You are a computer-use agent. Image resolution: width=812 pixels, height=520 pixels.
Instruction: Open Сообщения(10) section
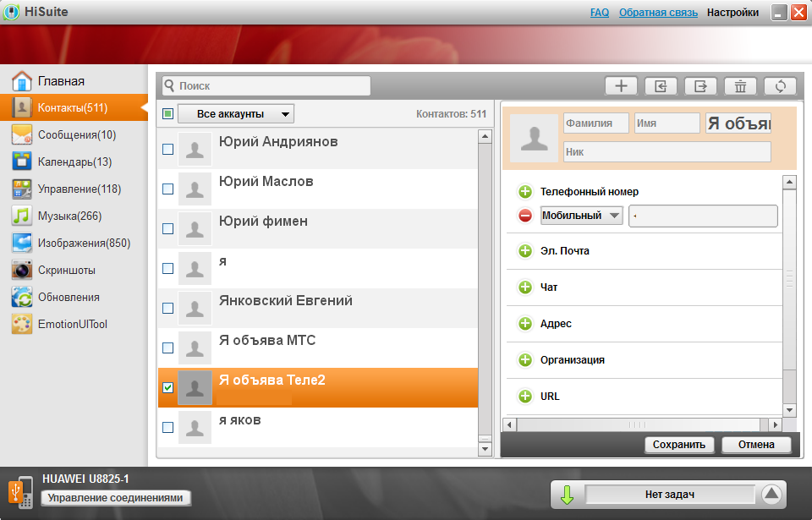coord(74,134)
